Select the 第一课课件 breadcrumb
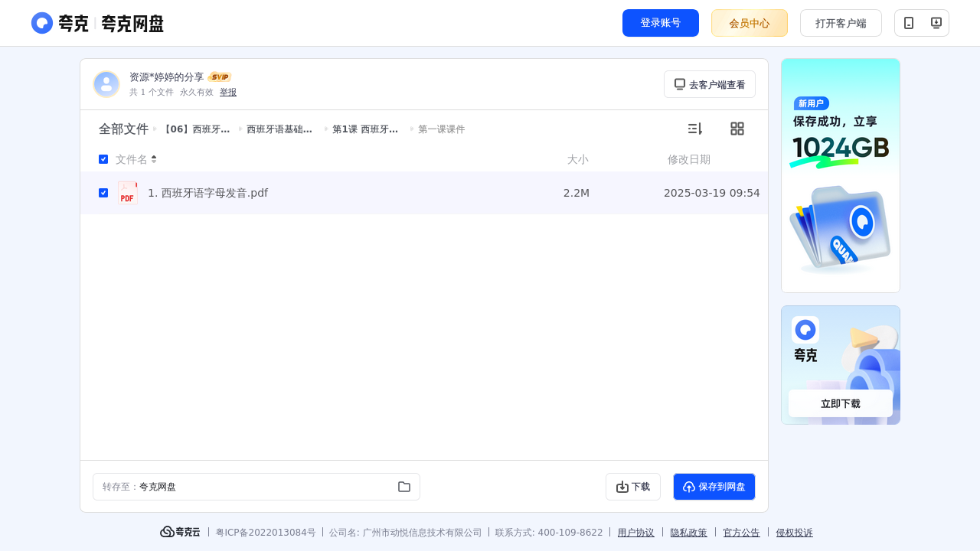980x551 pixels. 442,129
